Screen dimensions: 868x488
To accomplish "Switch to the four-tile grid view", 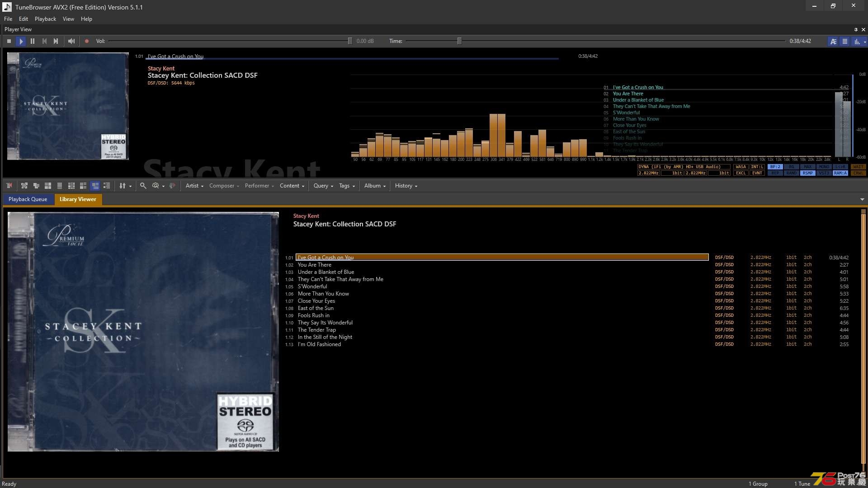I will point(48,186).
